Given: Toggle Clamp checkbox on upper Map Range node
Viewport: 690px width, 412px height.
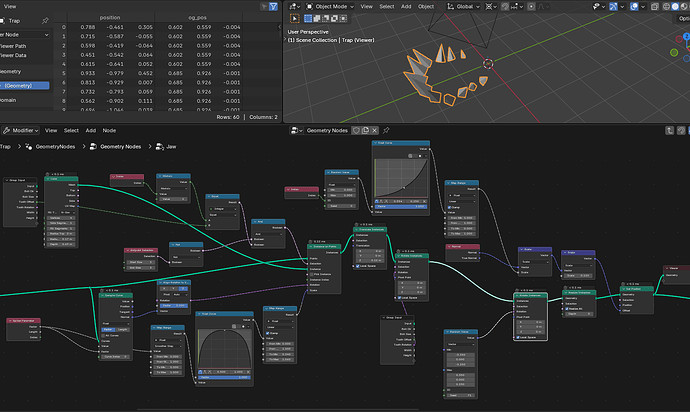Looking at the screenshot, I should [x=449, y=207].
